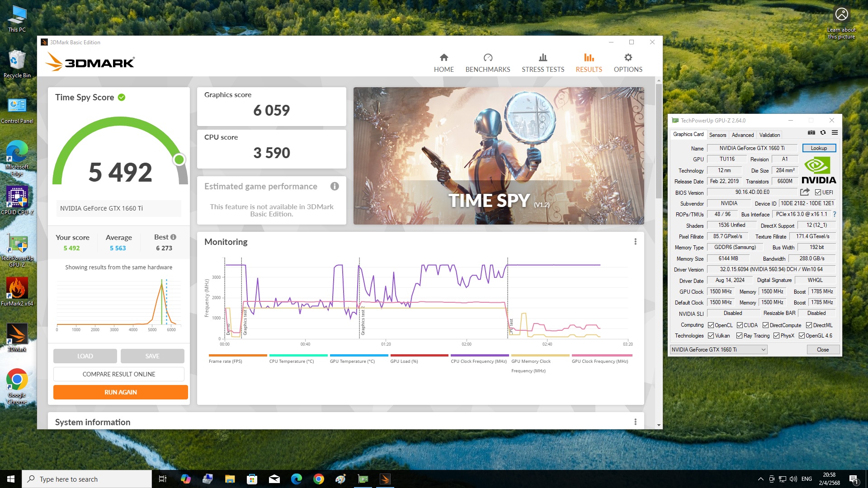This screenshot has height=488, width=868.
Task: Open the Windows Start menu
Action: (11, 479)
